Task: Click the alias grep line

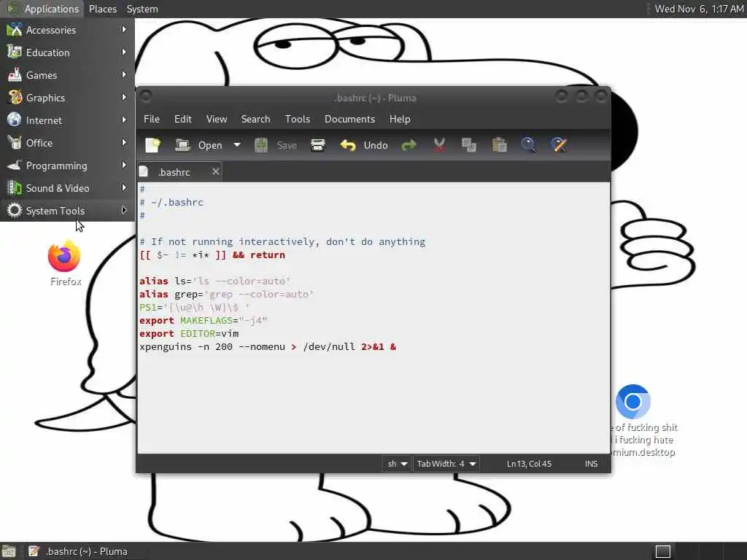Action: 226,295
